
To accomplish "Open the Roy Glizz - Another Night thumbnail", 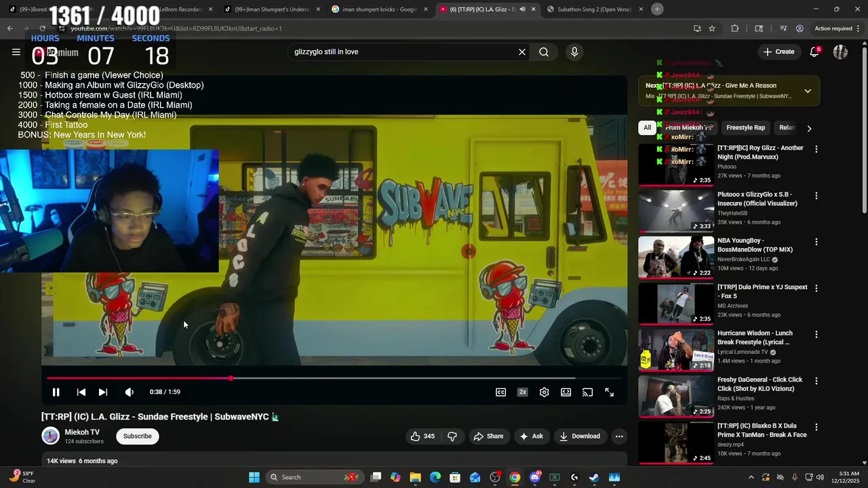I will point(676,164).
